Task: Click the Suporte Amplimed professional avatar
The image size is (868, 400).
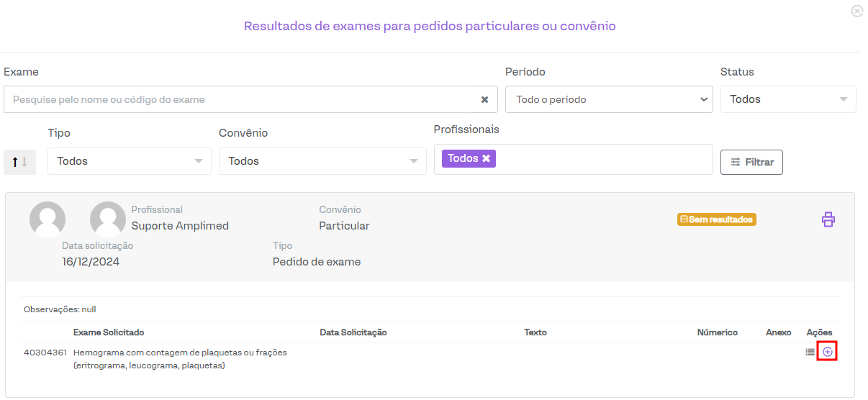Action: pos(108,219)
